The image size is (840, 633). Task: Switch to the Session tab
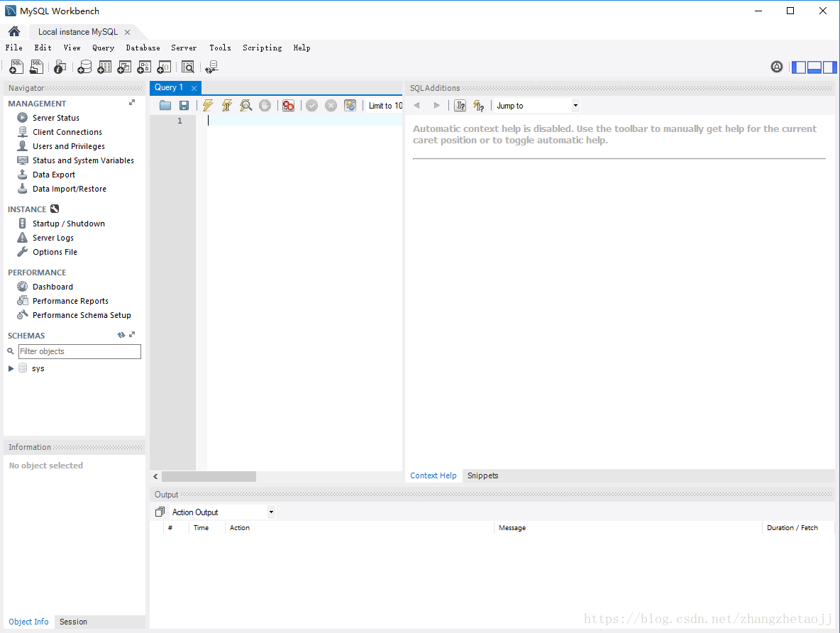(73, 622)
